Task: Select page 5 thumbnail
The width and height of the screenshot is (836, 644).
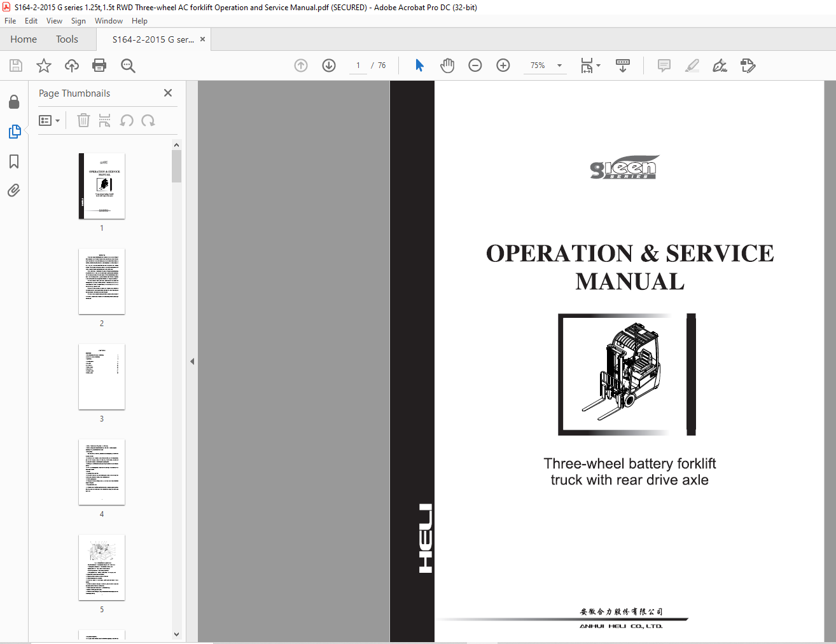Action: [102, 568]
